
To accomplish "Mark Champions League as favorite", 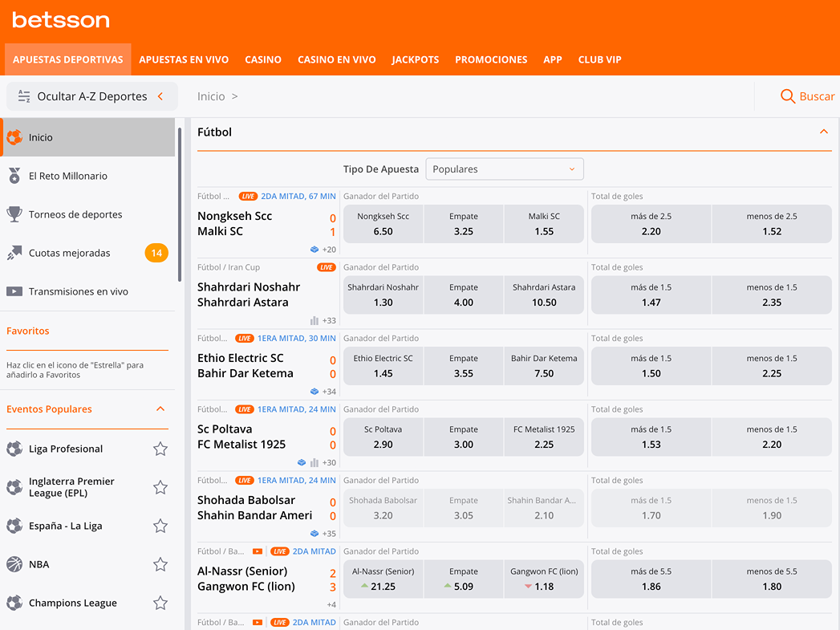I will (160, 603).
